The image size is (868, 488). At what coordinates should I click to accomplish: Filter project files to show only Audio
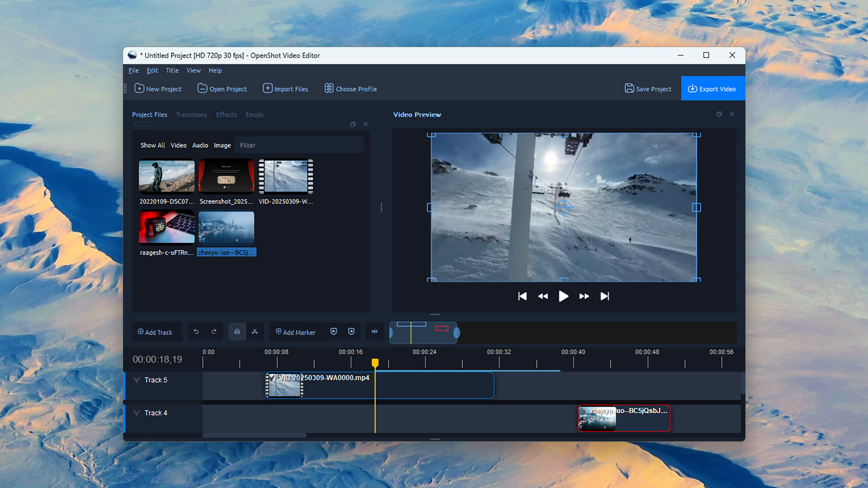(x=200, y=145)
